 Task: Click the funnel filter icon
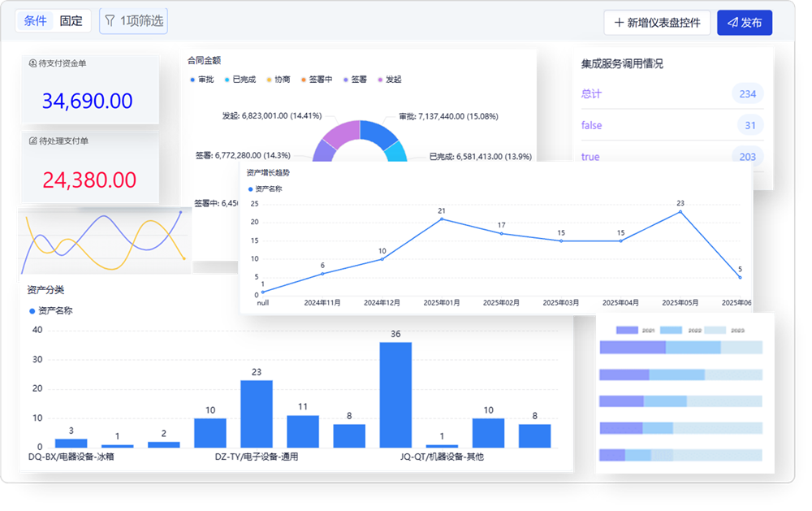point(110,21)
